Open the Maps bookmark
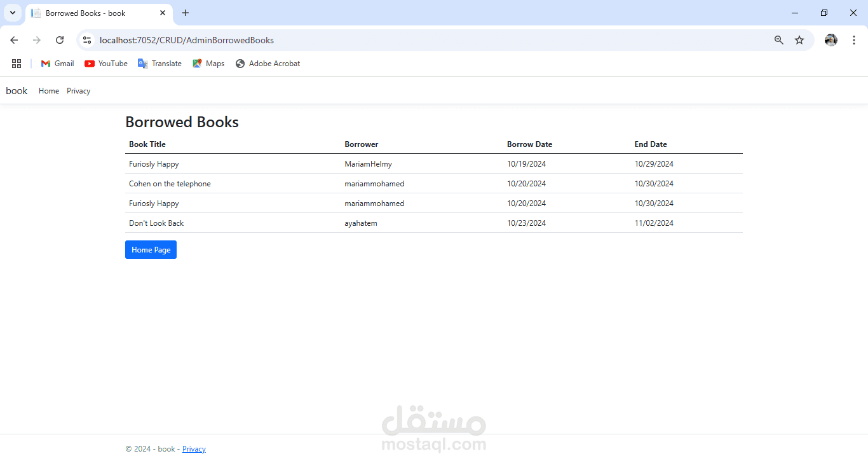The image size is (868, 463). tap(208, 64)
